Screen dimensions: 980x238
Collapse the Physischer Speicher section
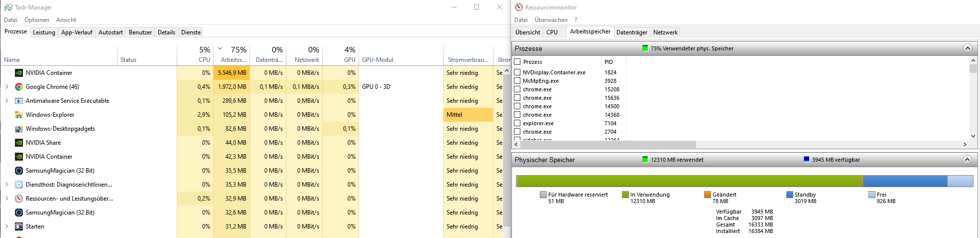click(967, 160)
